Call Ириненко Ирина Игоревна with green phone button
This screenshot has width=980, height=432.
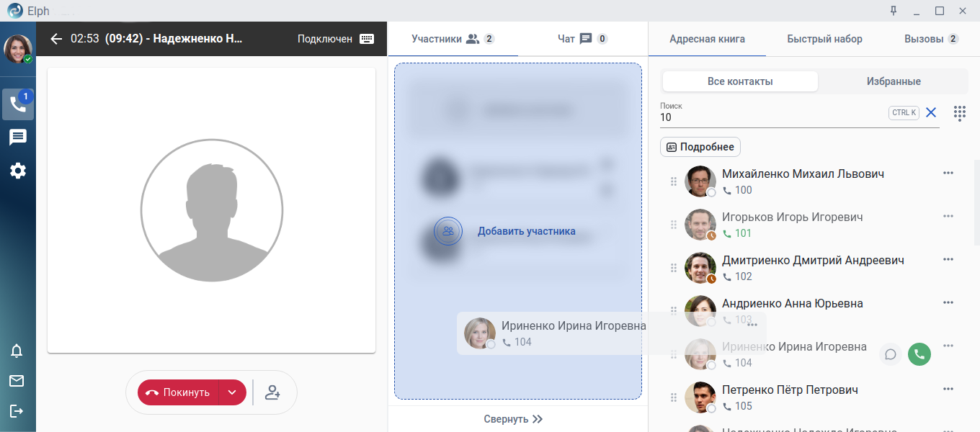coord(919,354)
